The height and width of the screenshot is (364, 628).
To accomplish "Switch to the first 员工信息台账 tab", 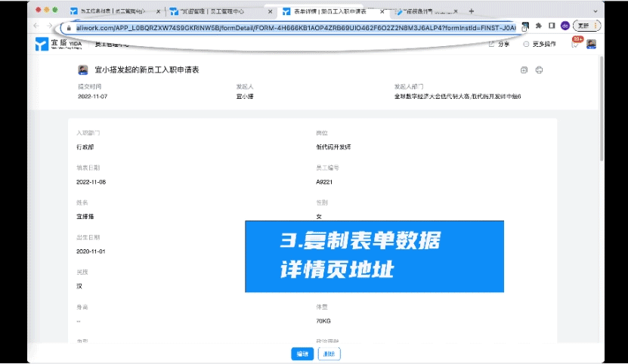I will tap(110, 11).
